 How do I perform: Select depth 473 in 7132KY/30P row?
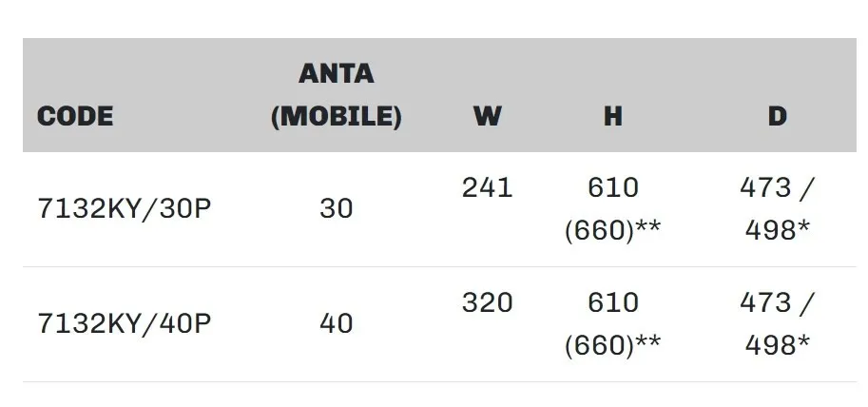pos(765,187)
